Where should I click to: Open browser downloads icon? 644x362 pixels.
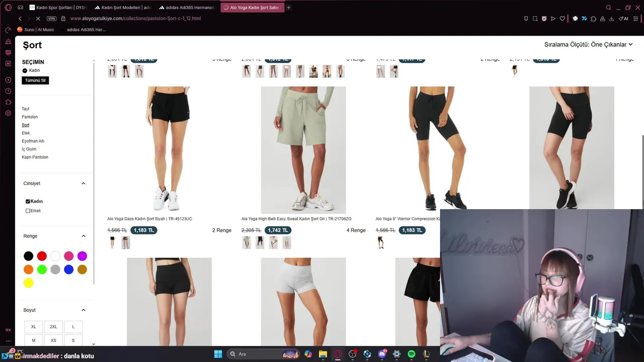[611, 19]
